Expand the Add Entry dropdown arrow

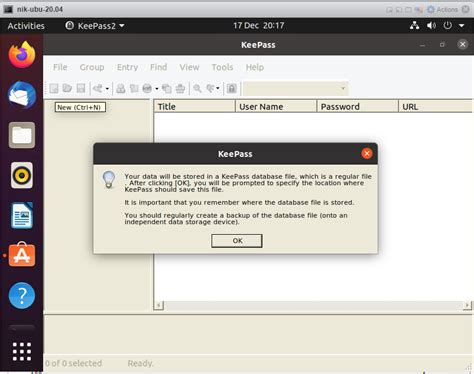pos(107,89)
